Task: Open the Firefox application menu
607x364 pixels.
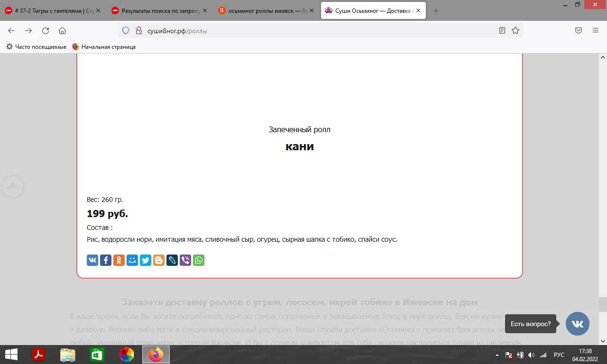Action: [596, 31]
